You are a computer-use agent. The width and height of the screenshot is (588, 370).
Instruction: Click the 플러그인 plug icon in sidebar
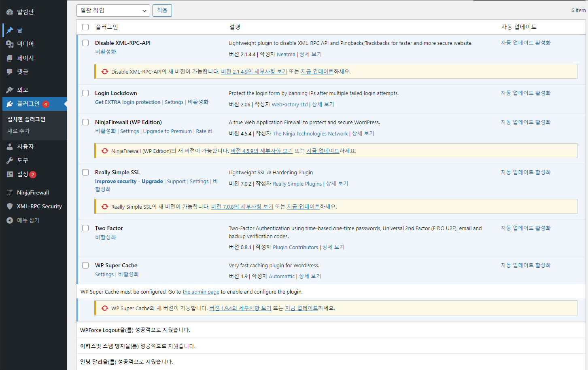coord(10,104)
